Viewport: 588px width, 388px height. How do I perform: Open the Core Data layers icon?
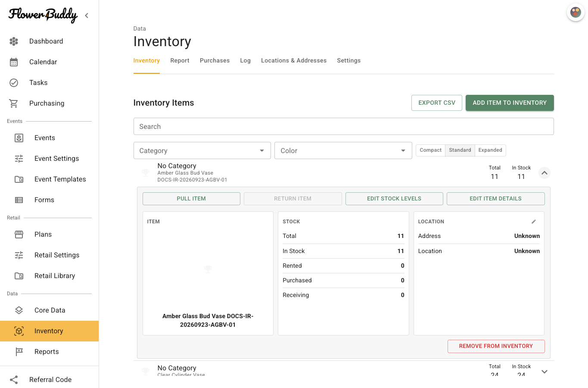coord(19,310)
